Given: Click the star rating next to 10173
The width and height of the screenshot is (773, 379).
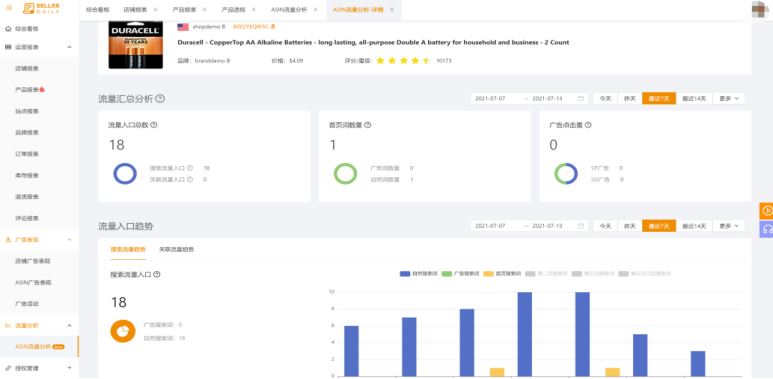Looking at the screenshot, I should click(x=404, y=61).
